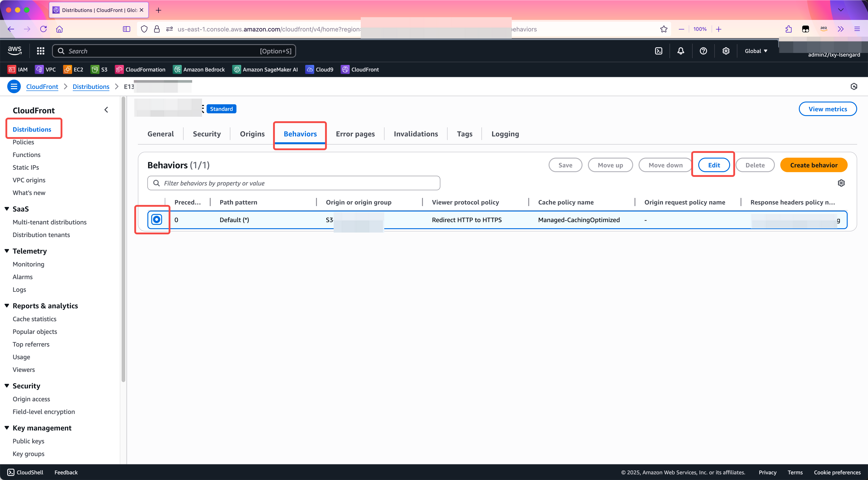Click the Filter behaviors search field
The image size is (868, 480).
294,183
